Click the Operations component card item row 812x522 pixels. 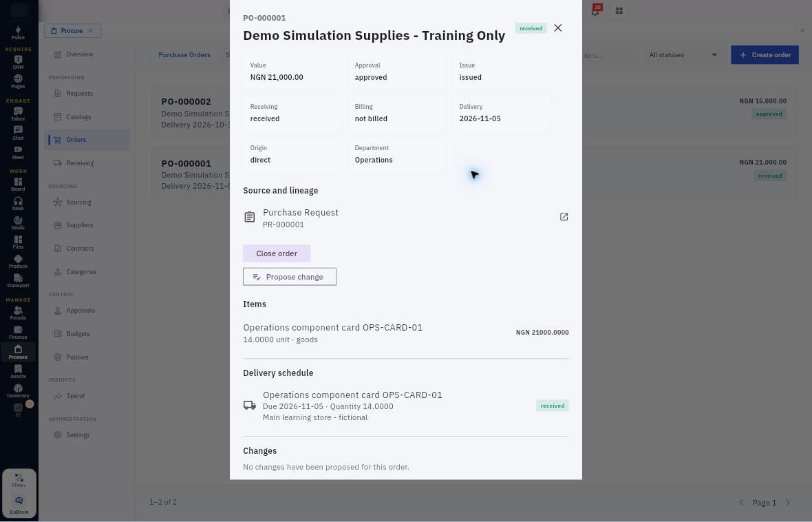(405, 333)
